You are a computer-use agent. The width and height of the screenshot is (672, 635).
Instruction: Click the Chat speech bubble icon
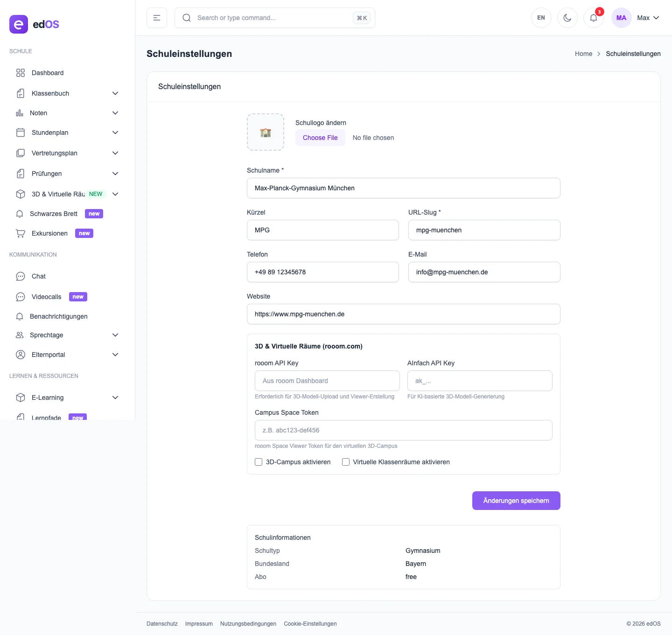[21, 276]
